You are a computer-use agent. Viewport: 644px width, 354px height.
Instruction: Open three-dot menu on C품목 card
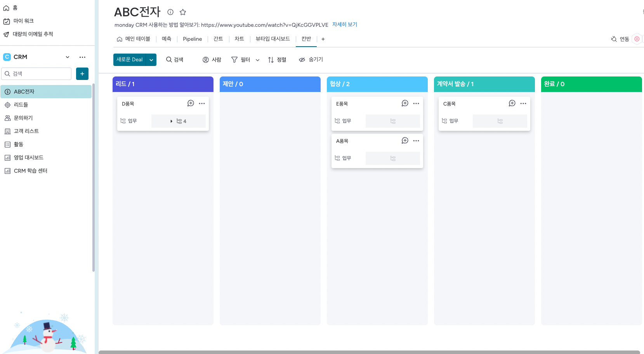tap(523, 104)
